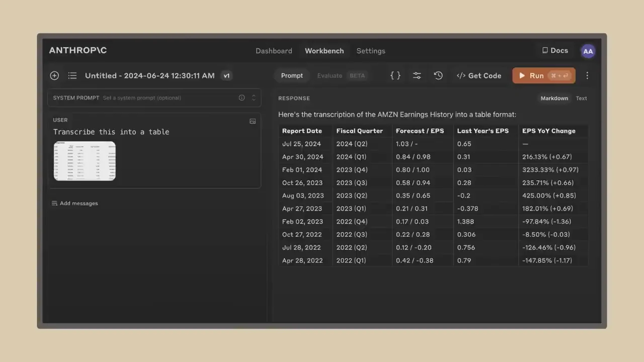Click the '3233.33% (+0.97)' cell
Screen dimensions: 644x362
pos(550,170)
